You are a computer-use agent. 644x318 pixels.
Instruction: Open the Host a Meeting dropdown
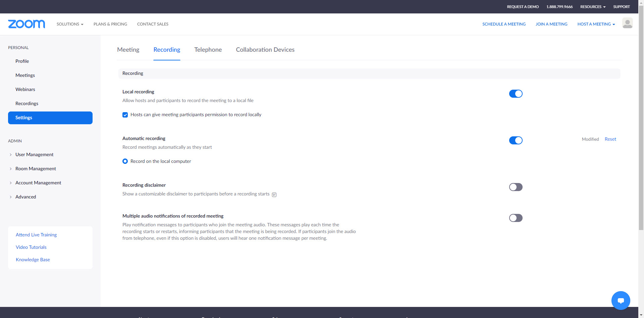click(x=596, y=24)
